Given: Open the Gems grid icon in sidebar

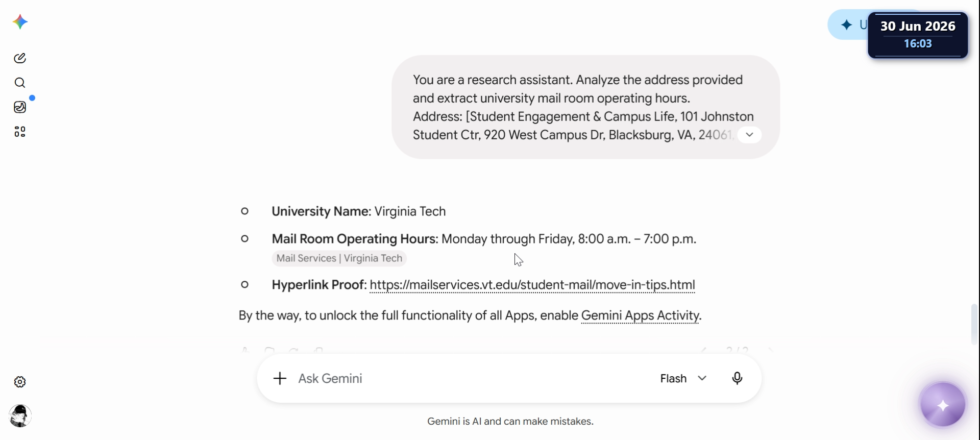Looking at the screenshot, I should pos(20,132).
